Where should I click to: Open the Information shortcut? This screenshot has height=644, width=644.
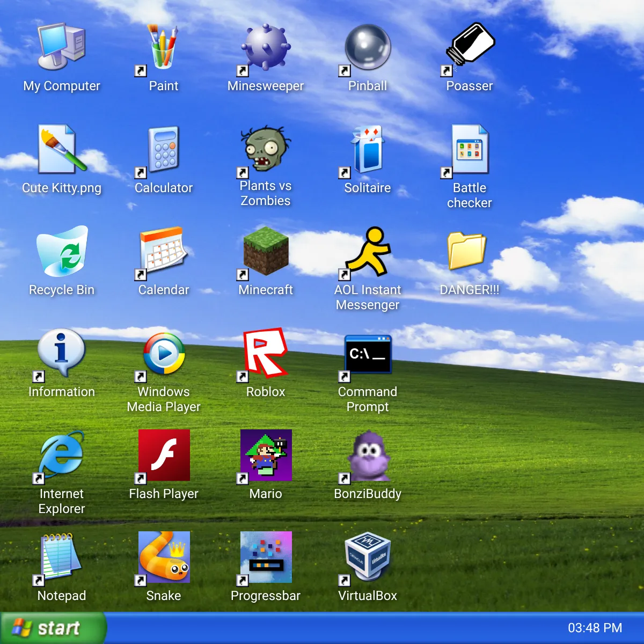[x=62, y=353]
